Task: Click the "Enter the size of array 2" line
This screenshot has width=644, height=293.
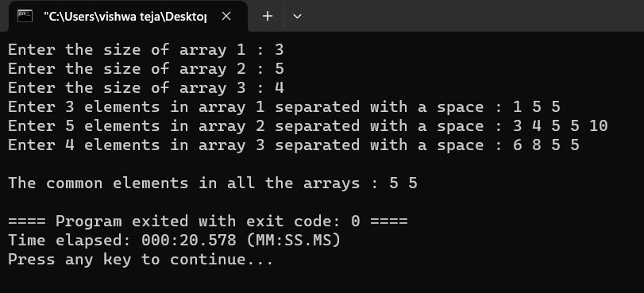Action: click(x=146, y=68)
